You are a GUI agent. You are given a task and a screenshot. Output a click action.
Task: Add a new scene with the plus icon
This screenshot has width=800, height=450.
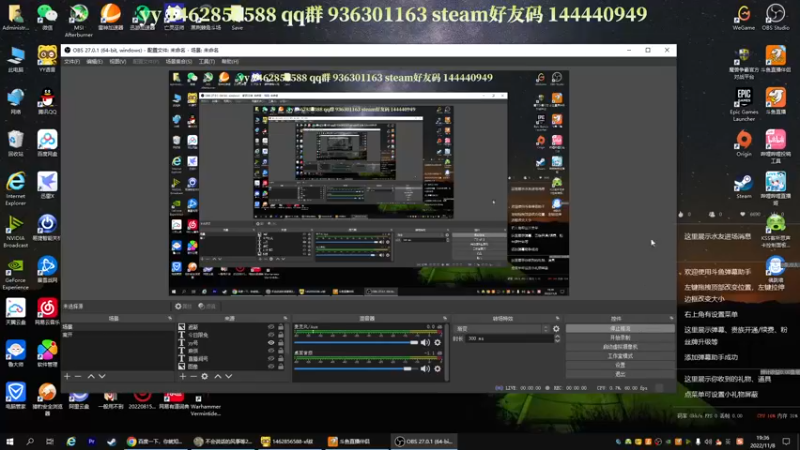(67, 376)
